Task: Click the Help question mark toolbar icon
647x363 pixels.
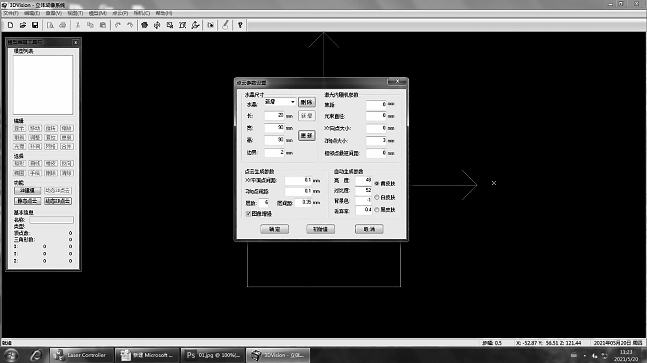Action: (x=240, y=25)
